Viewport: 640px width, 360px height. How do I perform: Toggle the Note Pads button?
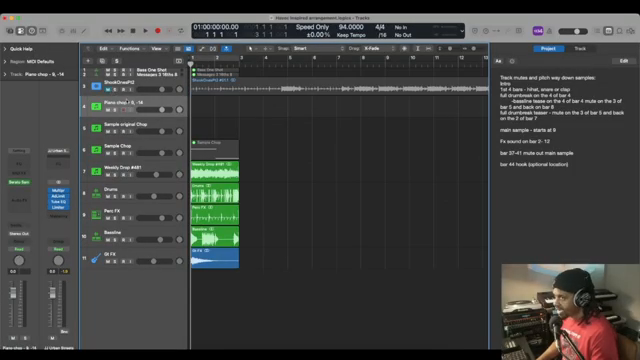[608, 31]
